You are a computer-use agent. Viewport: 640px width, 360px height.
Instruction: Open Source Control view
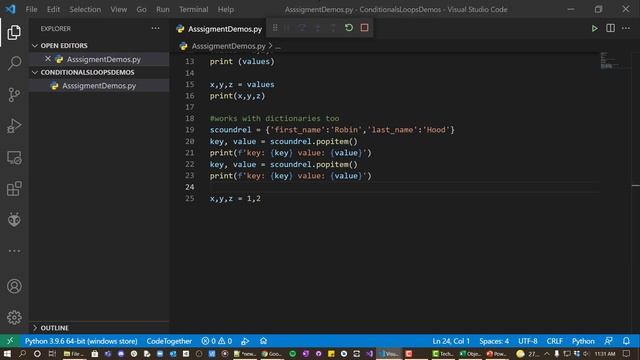pyautogui.click(x=14, y=95)
